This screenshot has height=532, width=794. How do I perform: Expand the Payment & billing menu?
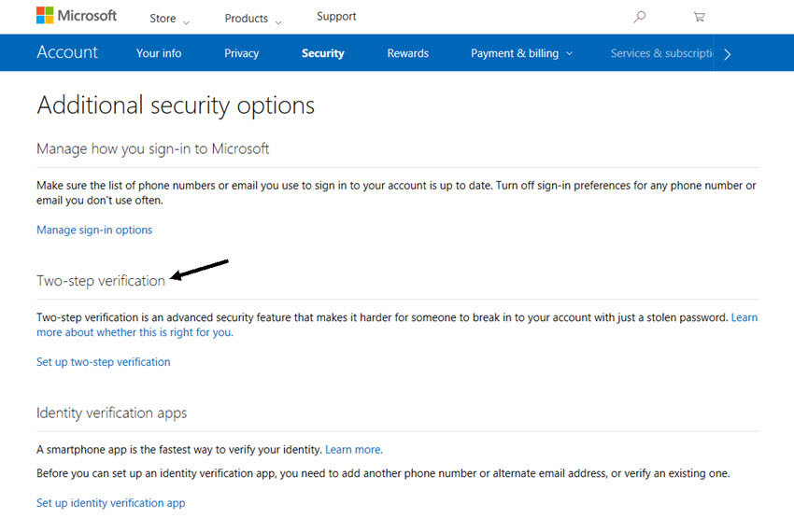521,53
